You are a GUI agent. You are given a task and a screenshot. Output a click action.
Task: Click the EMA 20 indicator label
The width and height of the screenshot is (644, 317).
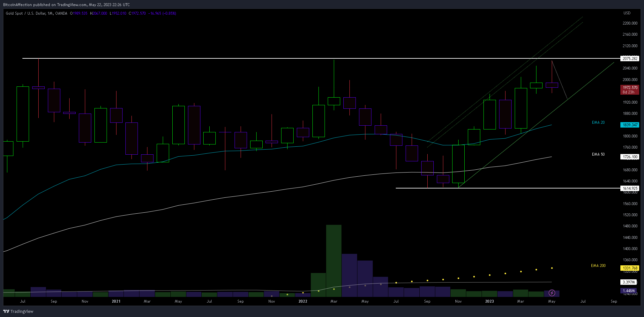click(598, 122)
